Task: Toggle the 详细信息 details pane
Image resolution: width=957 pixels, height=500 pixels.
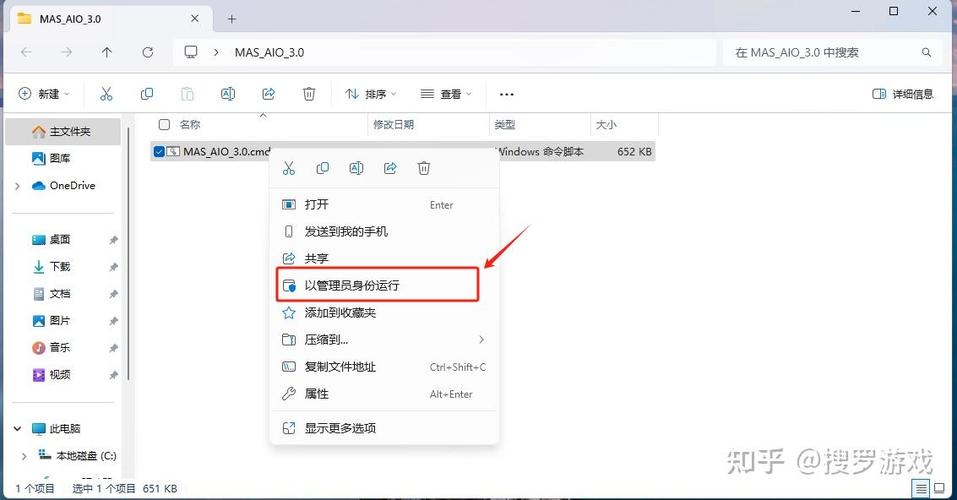Action: 903,94
